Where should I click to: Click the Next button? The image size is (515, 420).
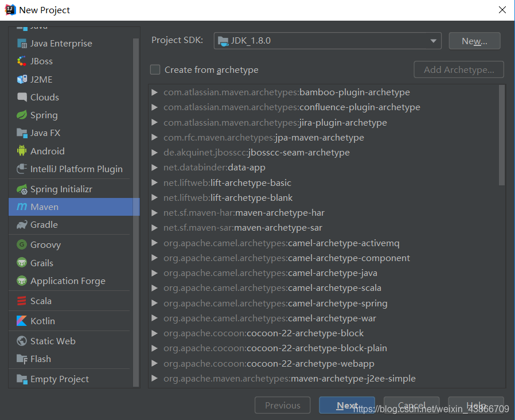point(347,405)
